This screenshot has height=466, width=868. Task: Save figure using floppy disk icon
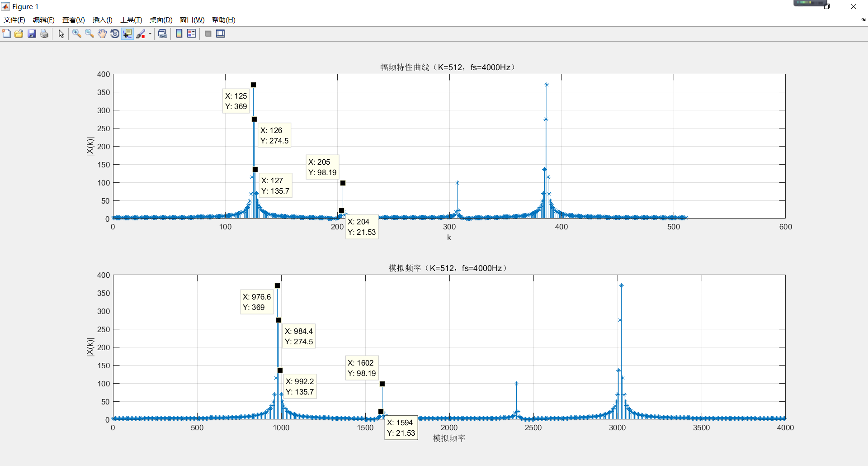pyautogui.click(x=32, y=33)
